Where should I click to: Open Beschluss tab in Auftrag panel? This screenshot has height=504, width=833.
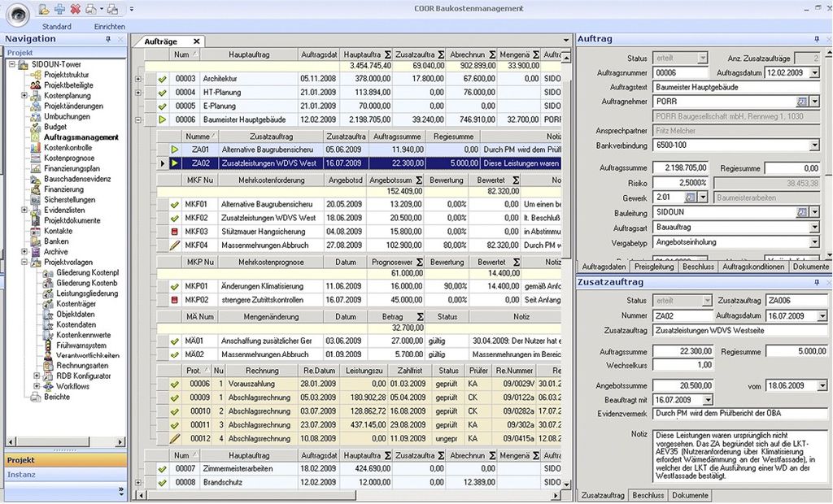[698, 267]
